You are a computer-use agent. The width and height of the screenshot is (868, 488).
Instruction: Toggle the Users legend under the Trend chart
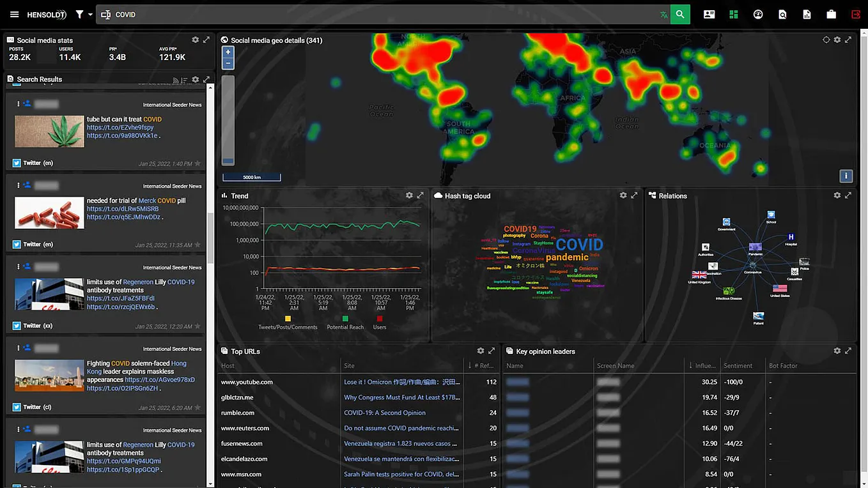tap(379, 323)
